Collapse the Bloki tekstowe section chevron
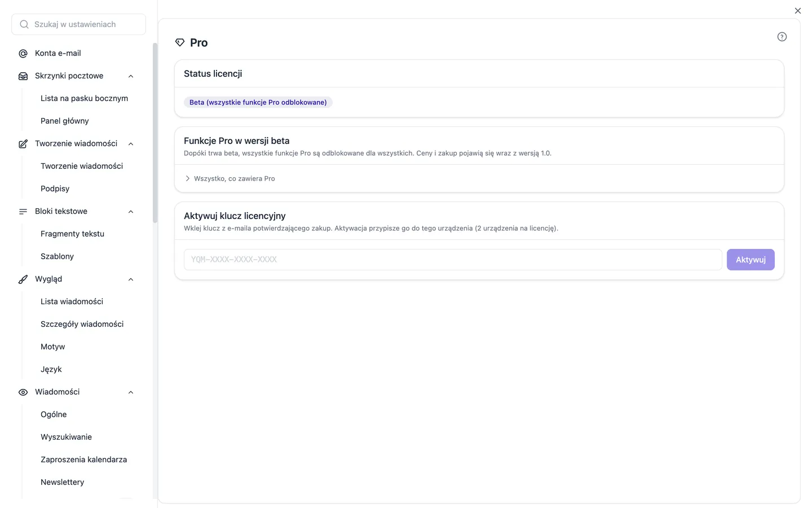The width and height of the screenshot is (812, 508). coord(131,212)
